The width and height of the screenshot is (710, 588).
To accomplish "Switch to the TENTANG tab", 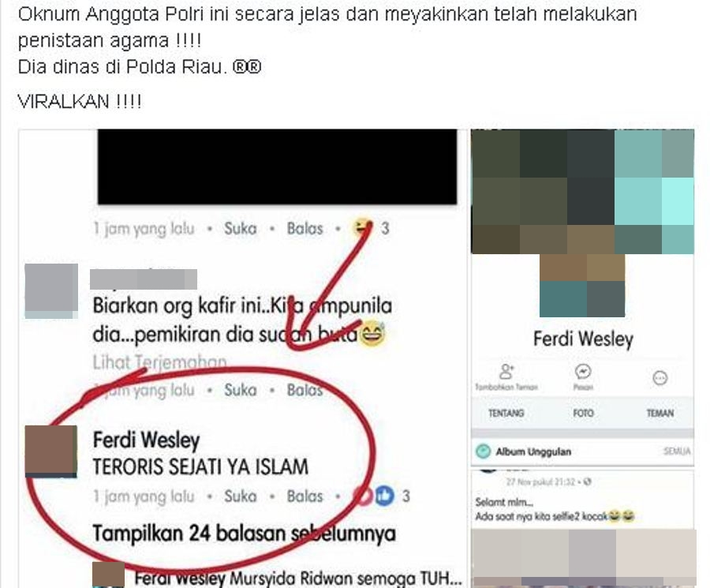I will tap(506, 413).
